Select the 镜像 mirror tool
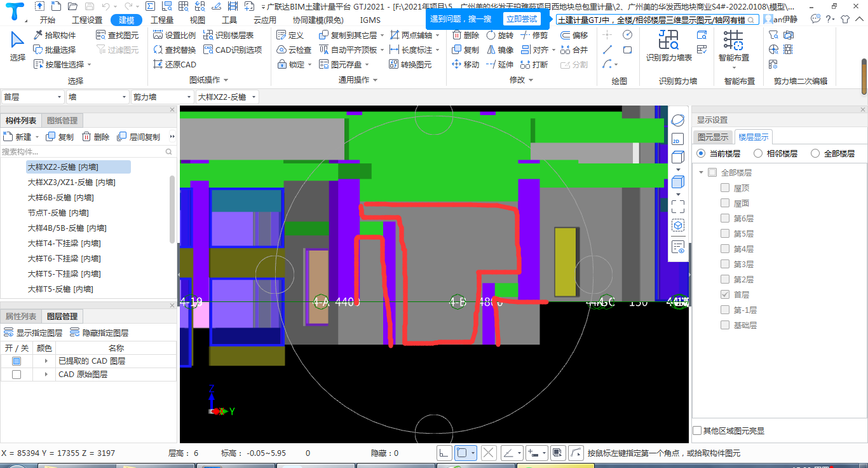Viewport: 868px width, 468px height. pyautogui.click(x=499, y=50)
